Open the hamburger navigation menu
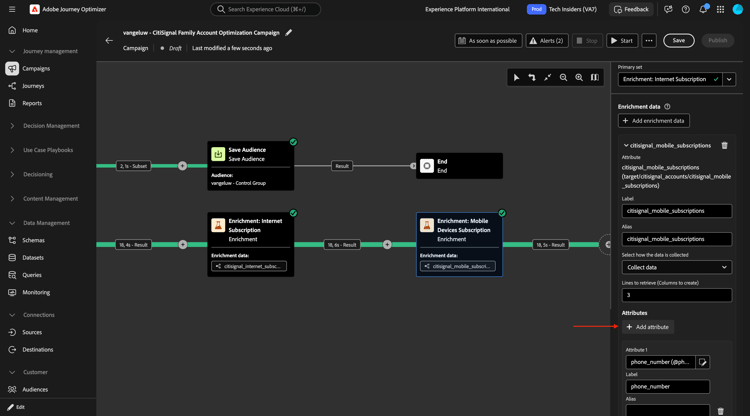 tap(12, 9)
